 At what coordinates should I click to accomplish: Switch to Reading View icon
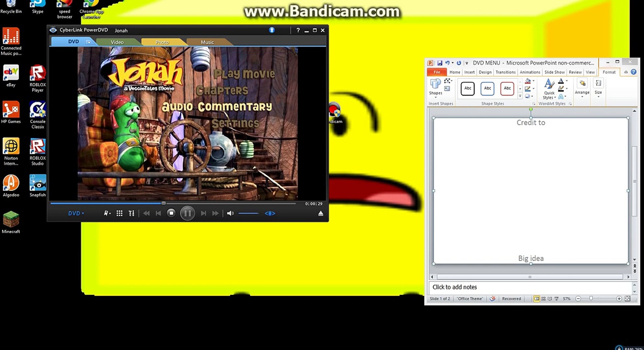pyautogui.click(x=550, y=299)
